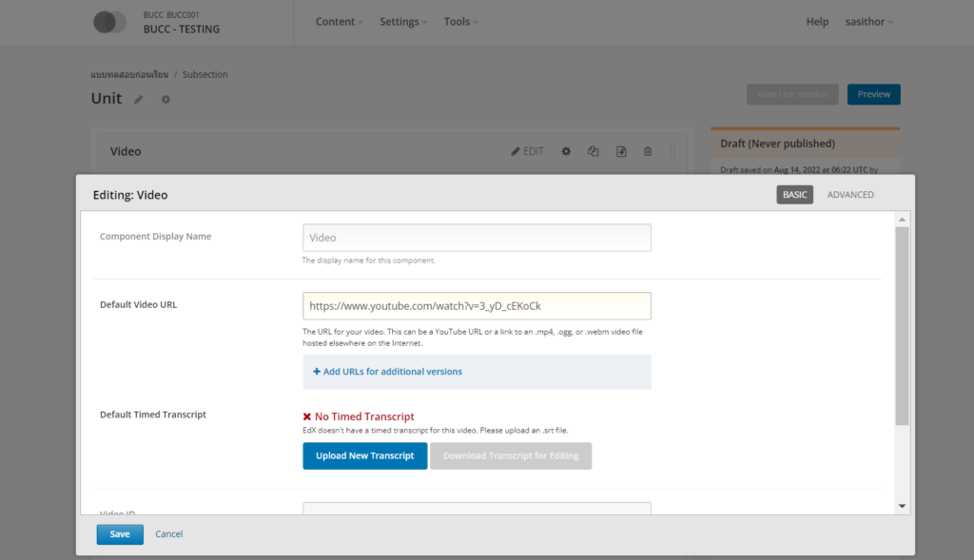This screenshot has width=974, height=560.
Task: Click the pencil icon next to Unit title
Action: pyautogui.click(x=139, y=99)
